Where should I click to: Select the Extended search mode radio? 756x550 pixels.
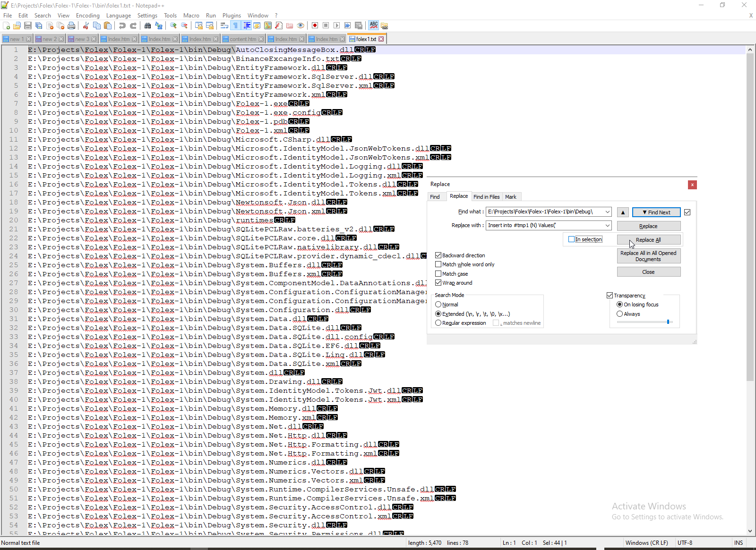[438, 314]
